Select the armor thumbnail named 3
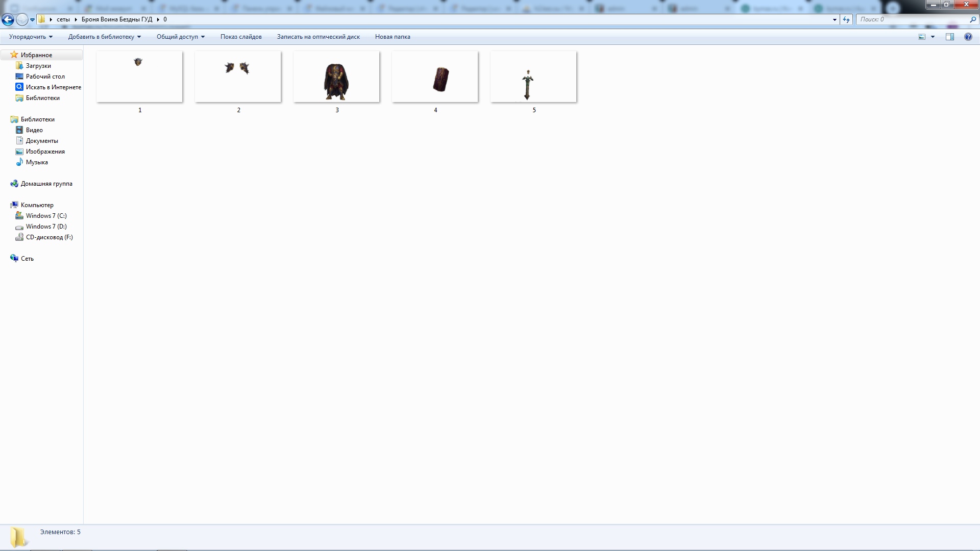The image size is (980, 551). (x=336, y=78)
